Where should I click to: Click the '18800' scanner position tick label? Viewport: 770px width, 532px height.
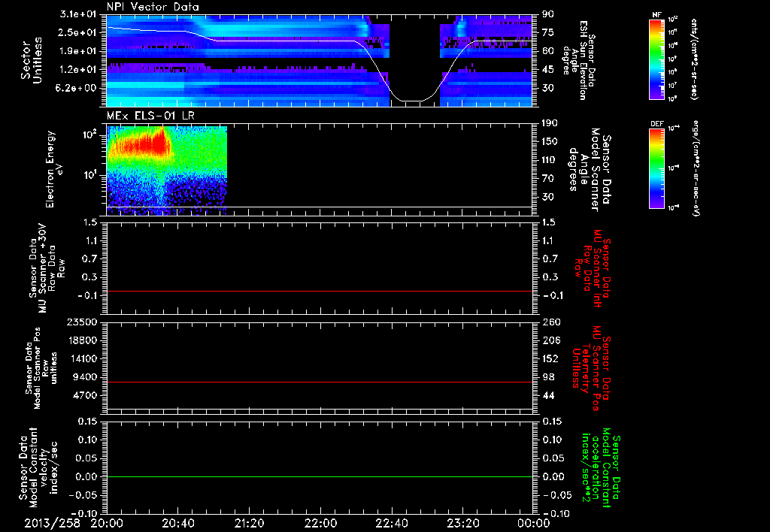point(81,340)
